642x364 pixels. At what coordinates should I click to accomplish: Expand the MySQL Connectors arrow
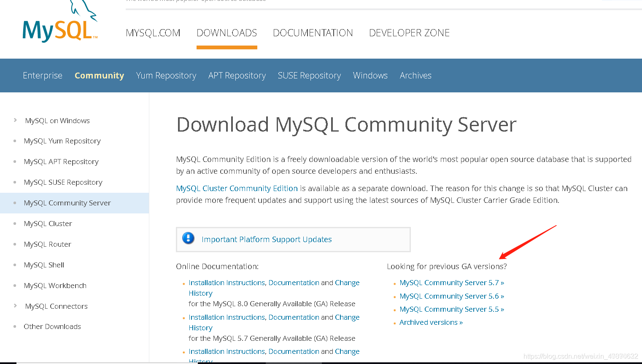15,306
